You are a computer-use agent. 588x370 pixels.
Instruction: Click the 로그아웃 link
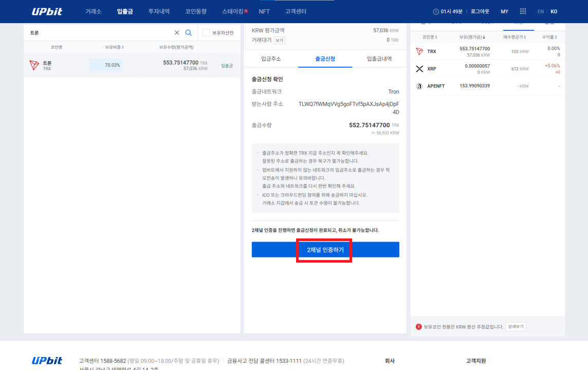480,12
